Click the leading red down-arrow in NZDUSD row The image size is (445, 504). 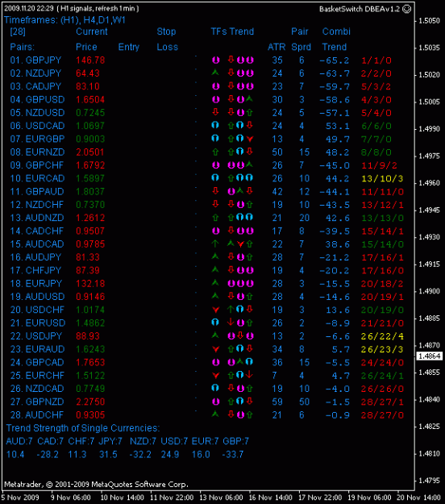215,112
